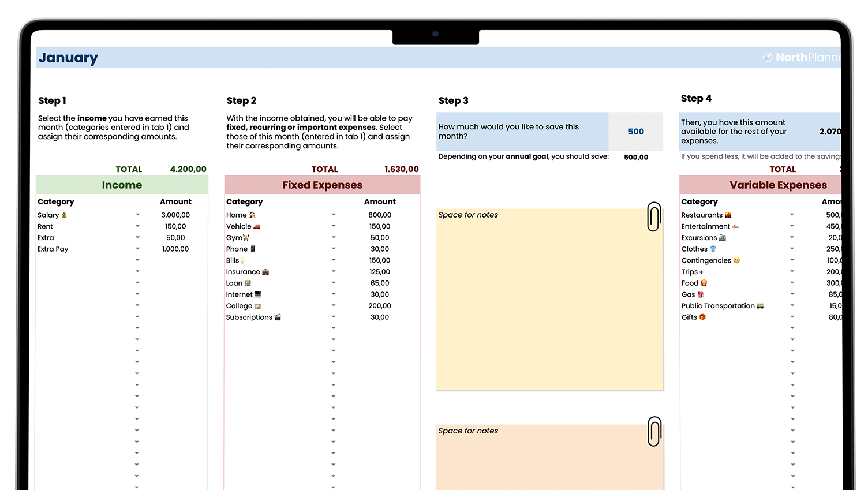
Task: Expand the Gym category dropdown
Action: [x=334, y=237]
